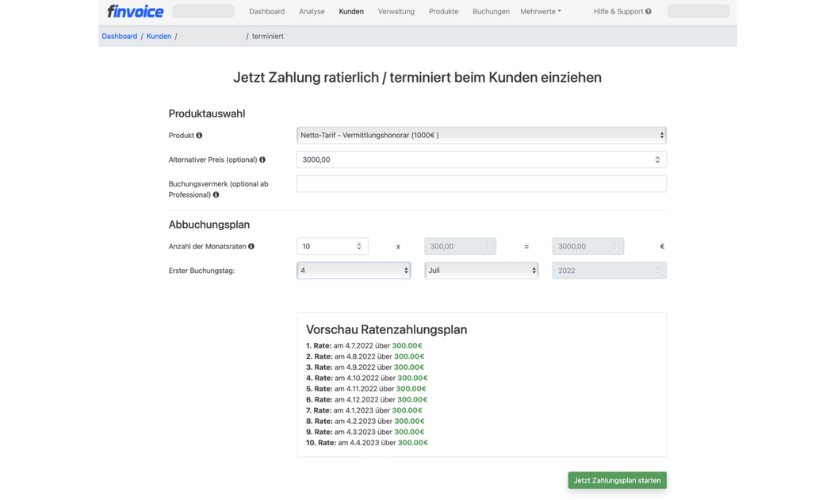836x500 pixels.
Task: Click the Hilfe & Support link
Action: [x=618, y=11]
